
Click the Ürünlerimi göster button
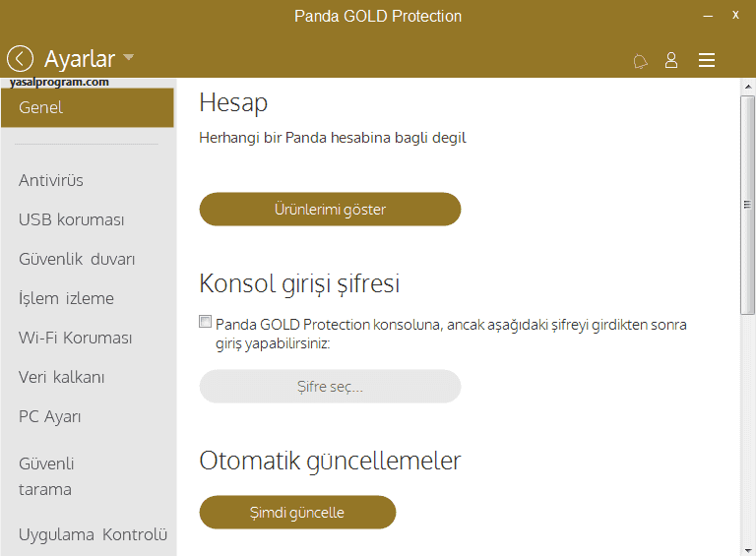pos(330,210)
